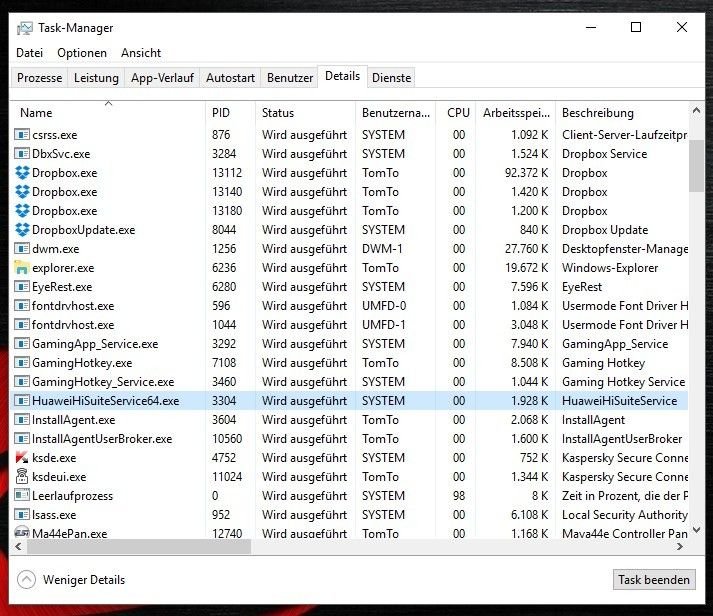Sort by the Name column header
Viewport: 713px width, 616px height.
[108, 113]
